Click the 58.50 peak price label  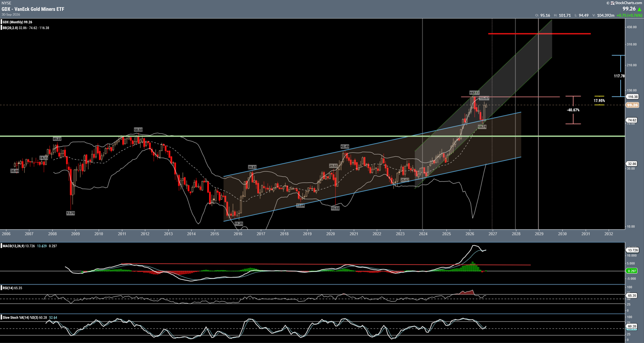point(138,130)
